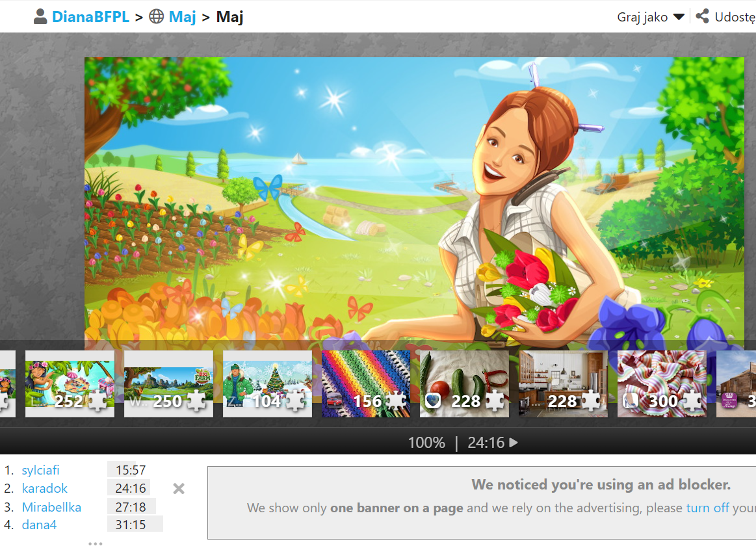
Task: Click the user avatar icon beside DianaBFPL
Action: click(x=40, y=17)
